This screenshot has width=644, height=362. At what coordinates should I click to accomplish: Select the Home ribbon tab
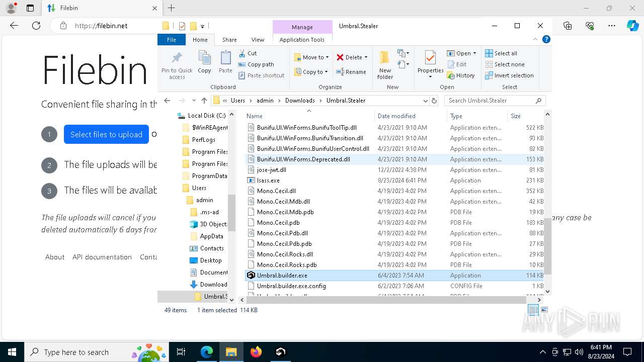pyautogui.click(x=200, y=40)
